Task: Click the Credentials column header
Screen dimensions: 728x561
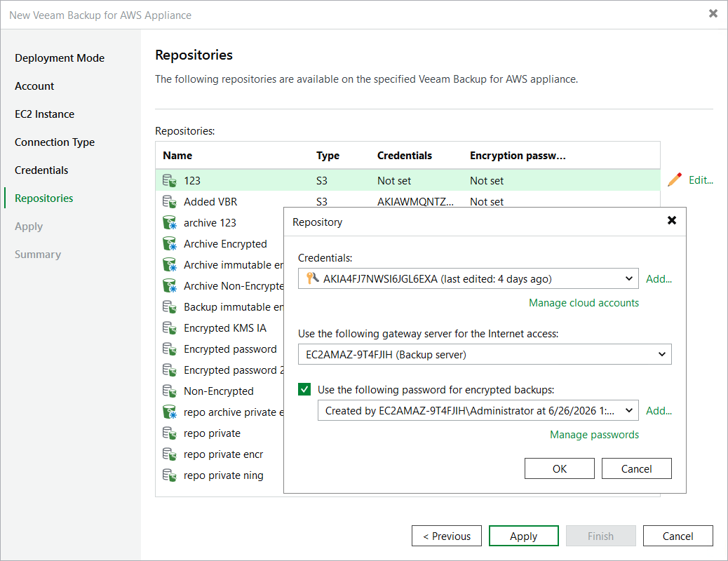Action: pyautogui.click(x=405, y=156)
